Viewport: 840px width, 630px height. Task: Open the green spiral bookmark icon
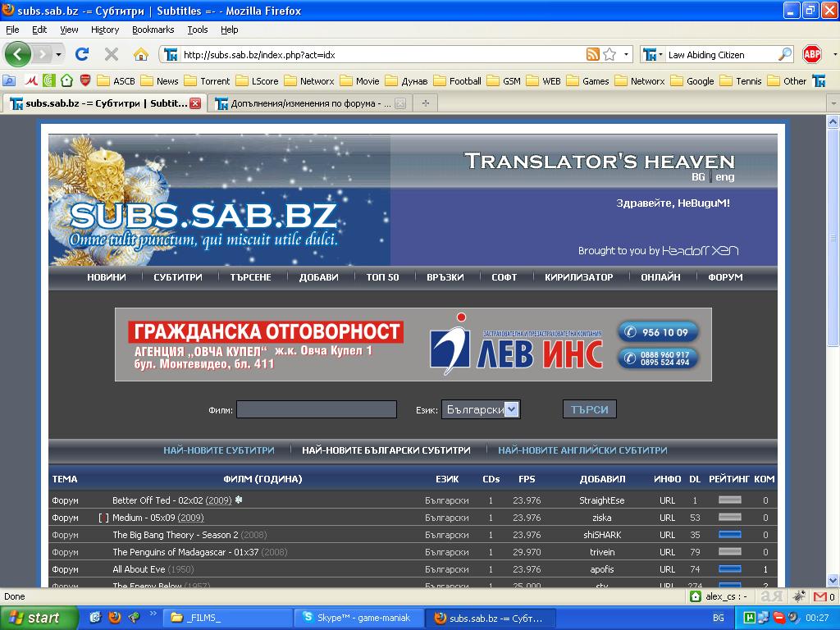coord(49,81)
